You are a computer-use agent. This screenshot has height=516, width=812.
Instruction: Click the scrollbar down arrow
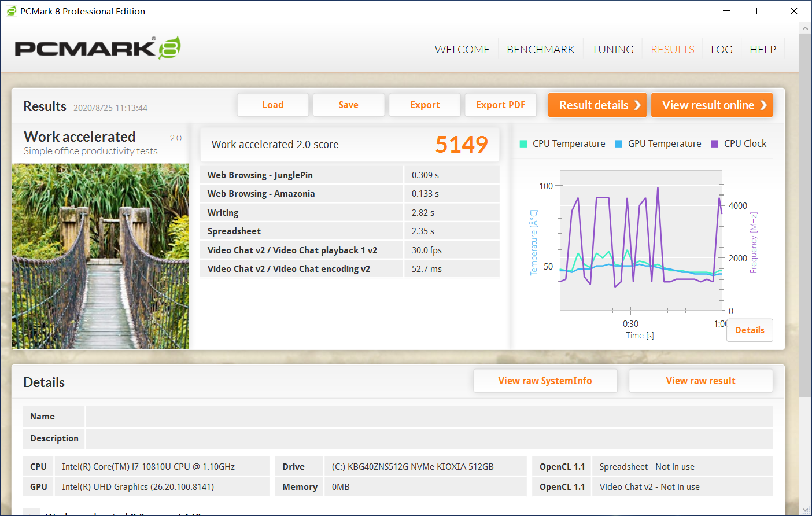coord(805,510)
